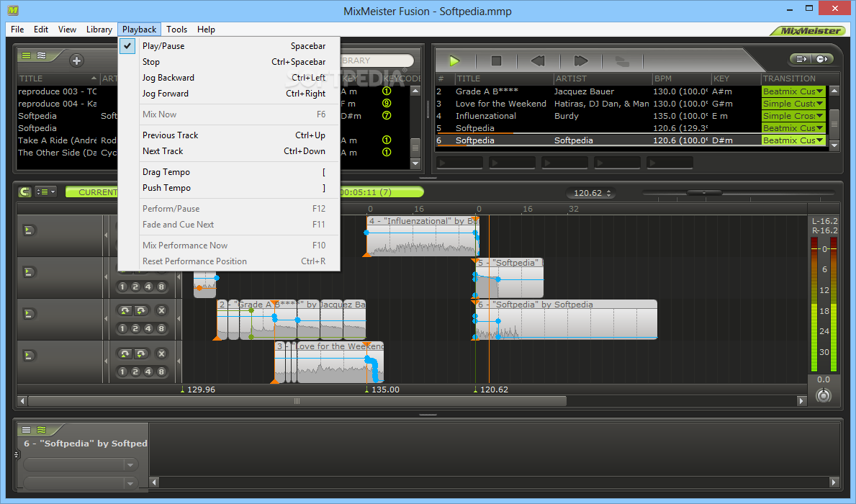
Task: Choose Jog Forward in the Playback menu
Action: click(x=229, y=94)
